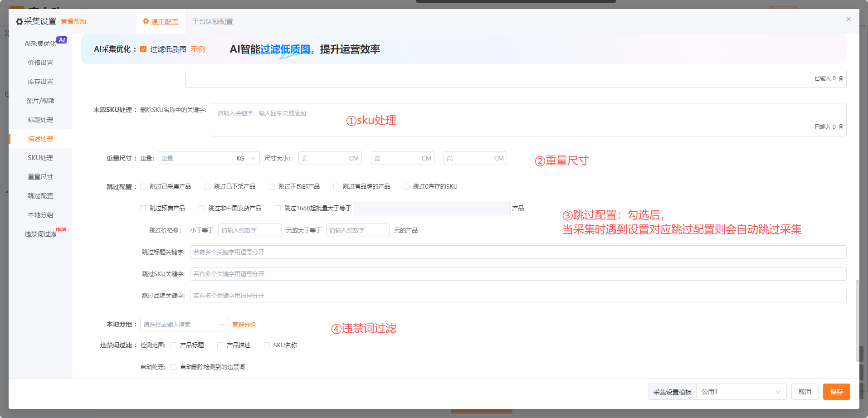This screenshot has height=418, width=868.
Task: Check 产品描述 detection range
Action: (220, 345)
